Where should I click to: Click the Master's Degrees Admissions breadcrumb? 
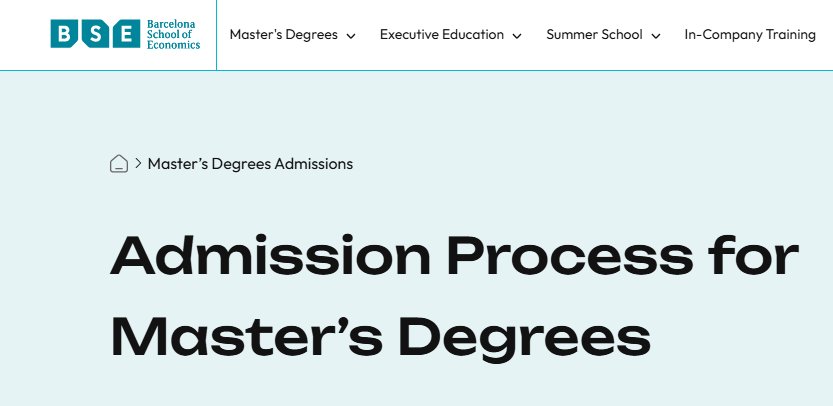[x=250, y=164]
